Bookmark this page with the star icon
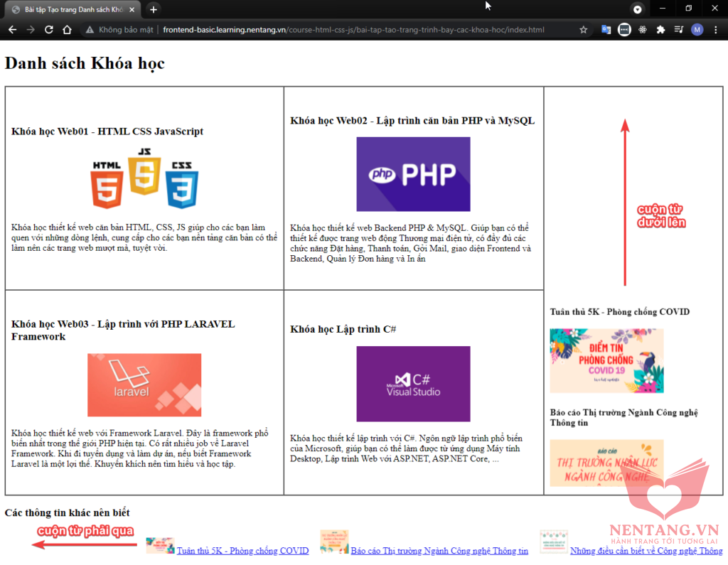 (584, 30)
